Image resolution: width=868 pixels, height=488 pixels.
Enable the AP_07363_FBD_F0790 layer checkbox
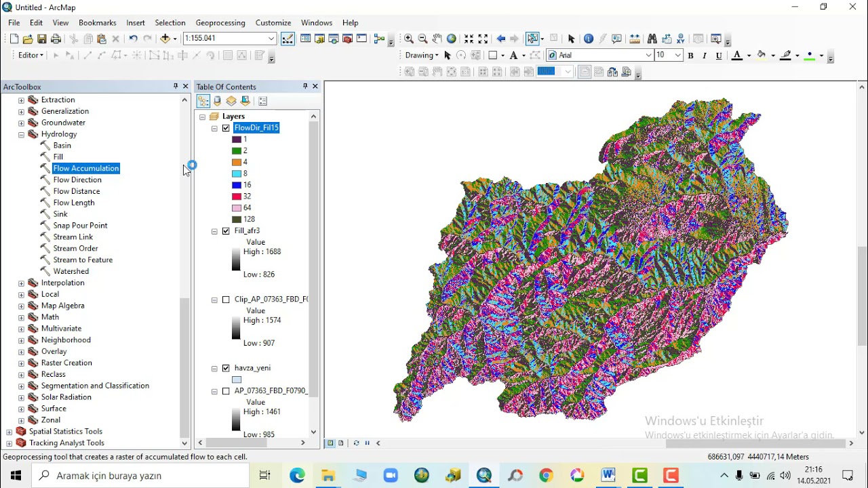point(226,391)
